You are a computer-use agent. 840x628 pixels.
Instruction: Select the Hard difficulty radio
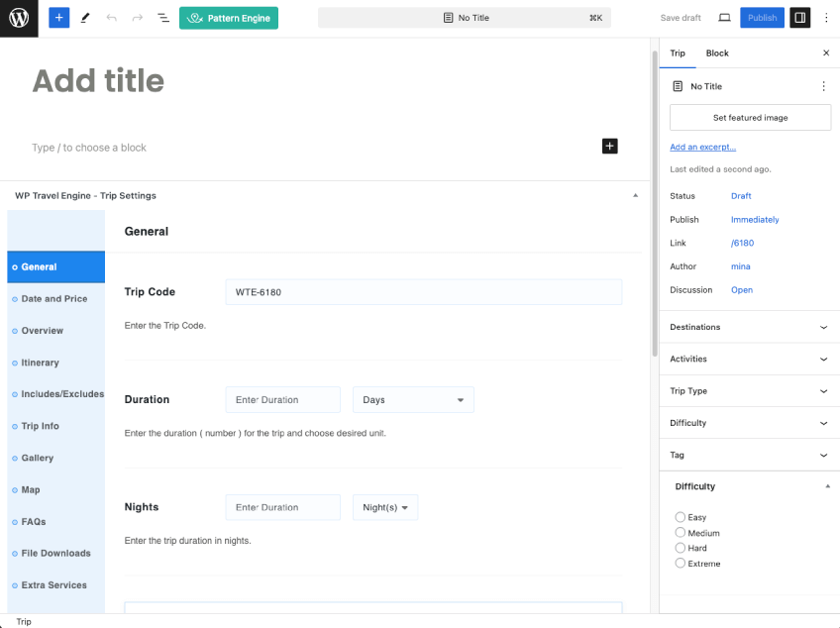(680, 548)
